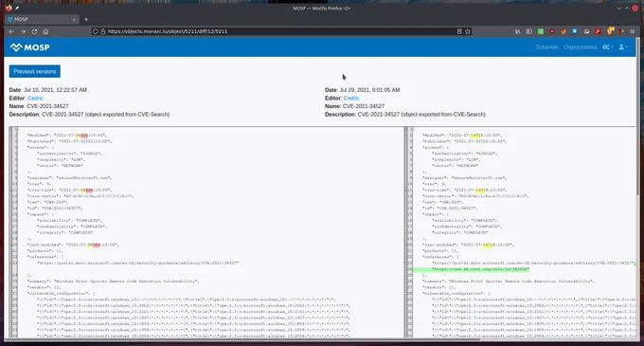This screenshot has height=346, width=644.
Task: Click the right date 'Jul 29, 2021, 8:01:05 AM'
Action: pyautogui.click(x=369, y=90)
